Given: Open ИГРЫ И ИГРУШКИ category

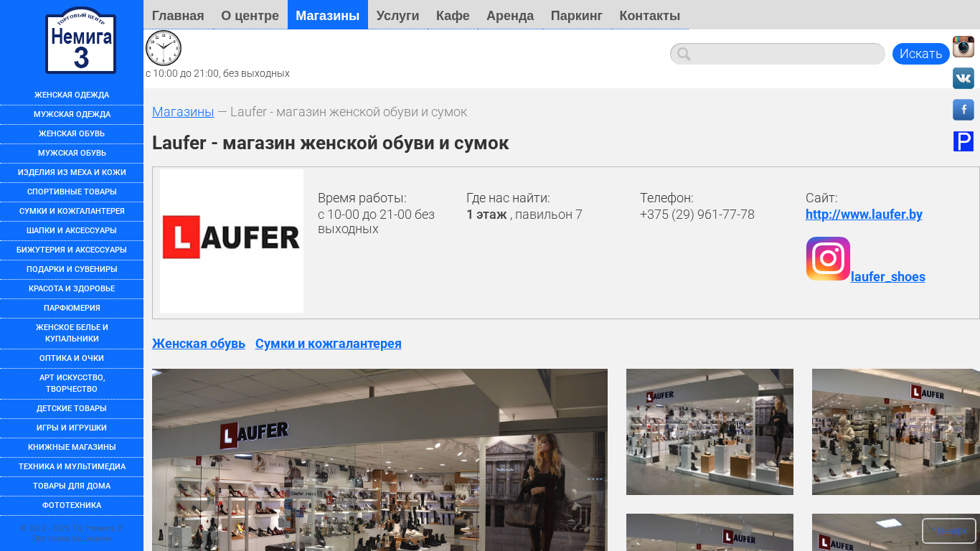Looking at the screenshot, I should click(x=72, y=428).
